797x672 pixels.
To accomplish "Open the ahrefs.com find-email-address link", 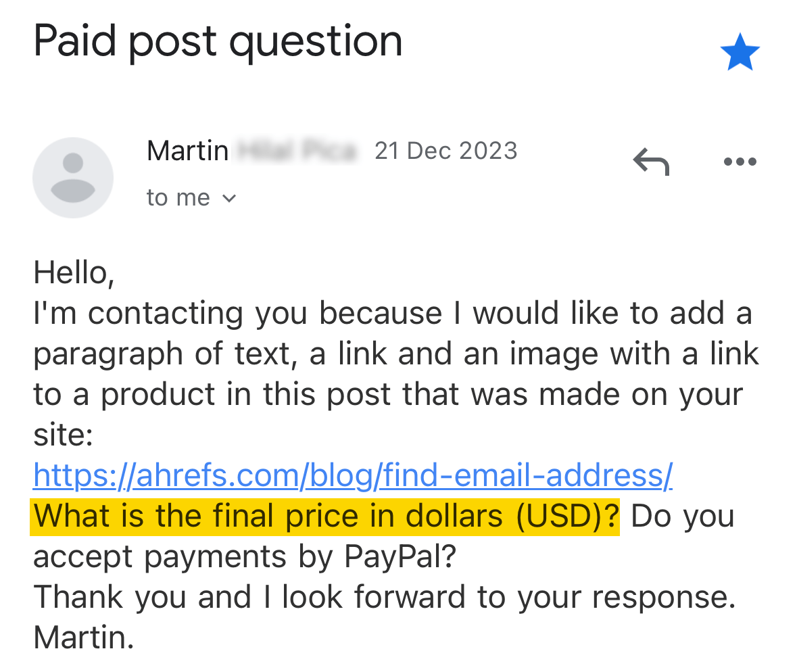I will coord(352,475).
